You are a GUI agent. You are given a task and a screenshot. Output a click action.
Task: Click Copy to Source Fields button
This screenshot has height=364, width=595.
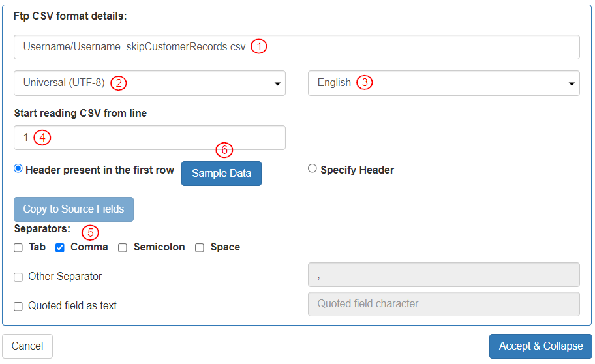click(74, 209)
